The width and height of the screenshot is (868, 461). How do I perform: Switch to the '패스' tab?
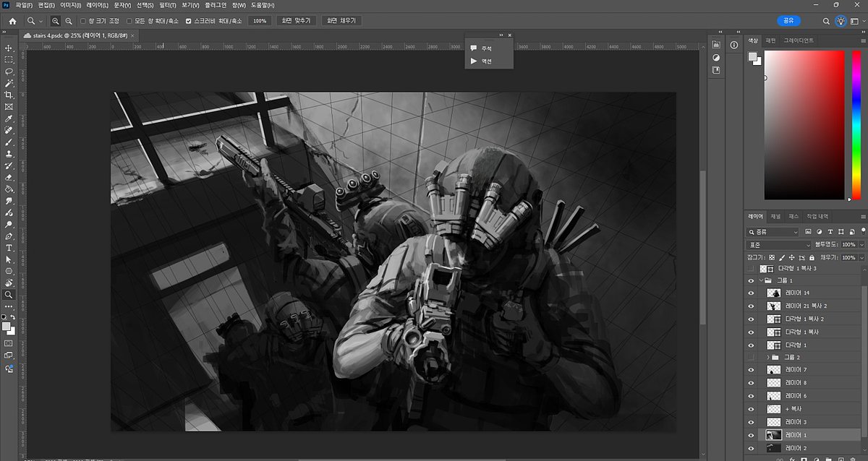click(x=793, y=216)
